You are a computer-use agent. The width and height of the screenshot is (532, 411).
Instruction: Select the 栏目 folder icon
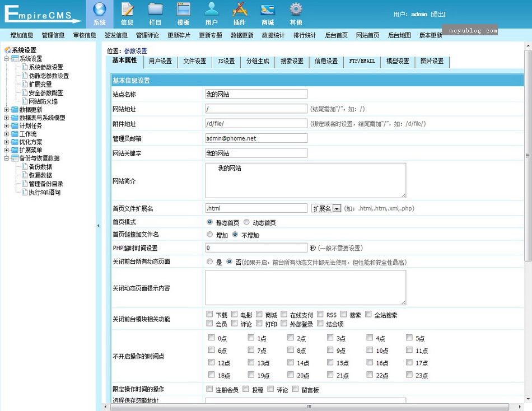[x=155, y=10]
